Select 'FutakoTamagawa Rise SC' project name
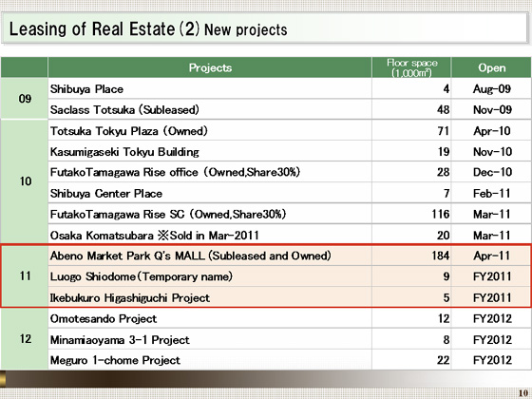The height and width of the screenshot is (399, 532). 117,214
